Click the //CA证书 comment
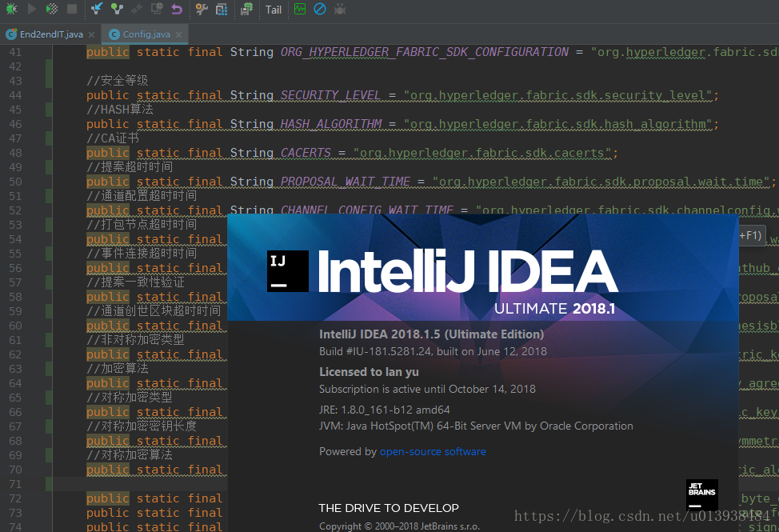 tap(113, 138)
